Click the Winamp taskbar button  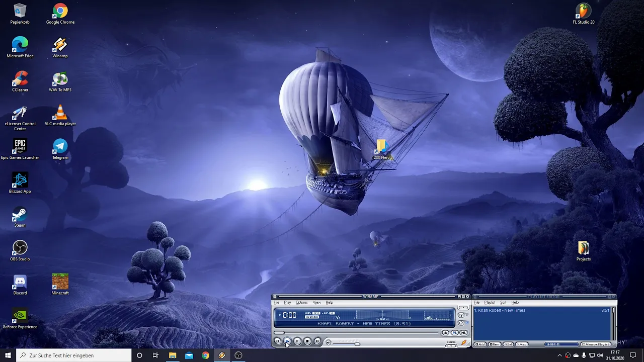[222, 355]
